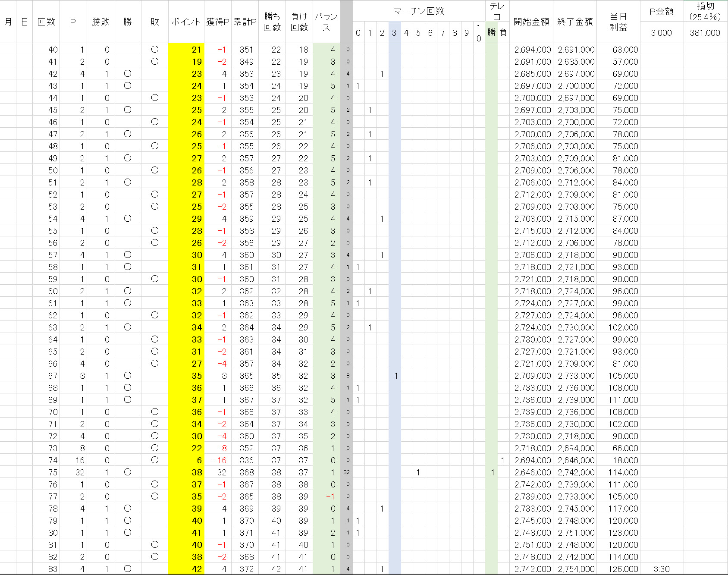The image size is (728, 575).
Task: Select the 累計P value 349
Action: coord(245,62)
